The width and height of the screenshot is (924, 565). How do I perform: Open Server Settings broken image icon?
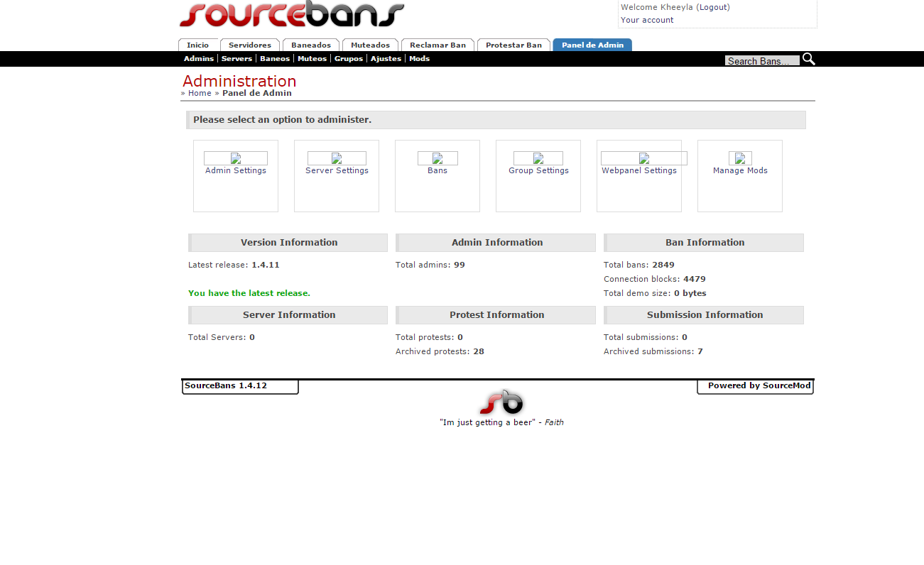pos(337,158)
